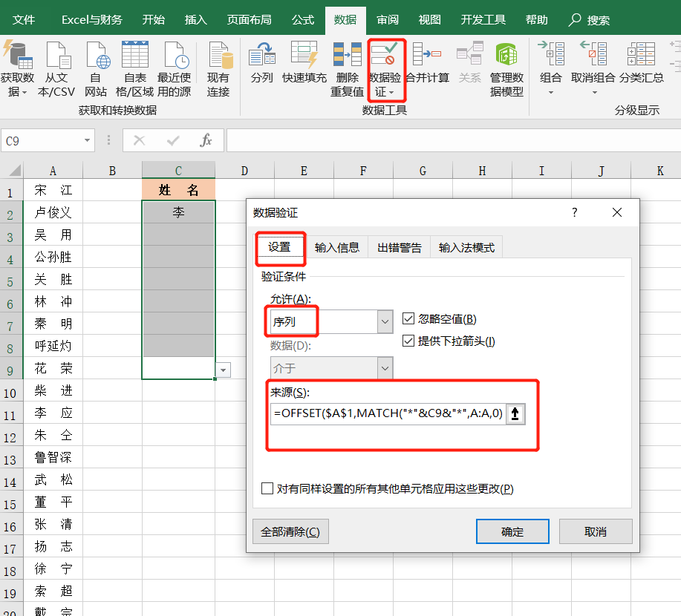681x616 pixels.
Task: Click cell containing 鲁智深
Action: (x=53, y=457)
